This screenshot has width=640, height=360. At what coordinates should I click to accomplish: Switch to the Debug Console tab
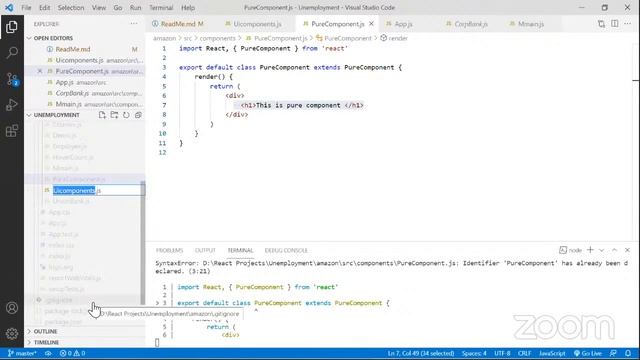(286, 250)
